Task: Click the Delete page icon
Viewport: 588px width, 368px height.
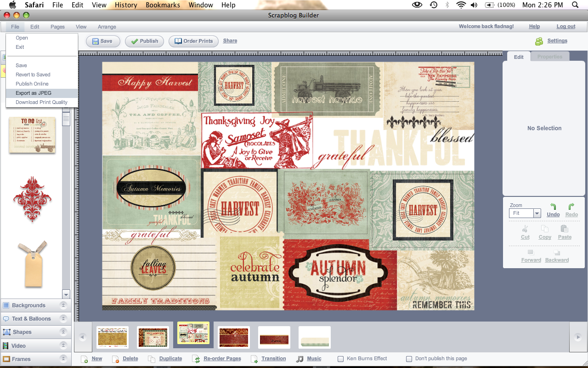Action: pos(115,359)
